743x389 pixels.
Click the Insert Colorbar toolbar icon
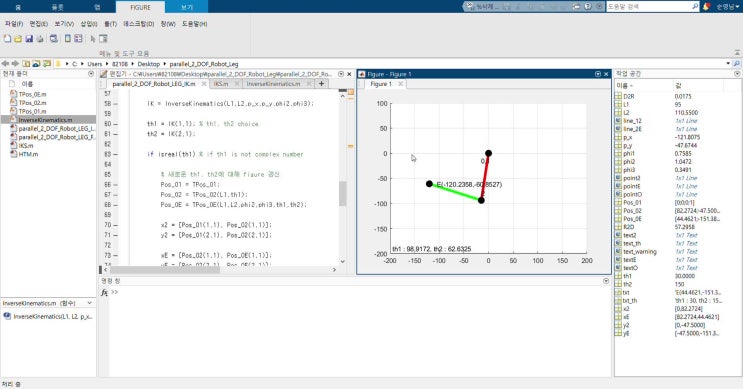(x=68, y=39)
